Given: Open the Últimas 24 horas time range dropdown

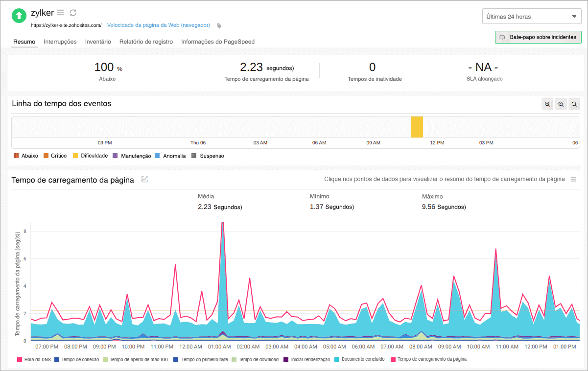Looking at the screenshot, I should coord(531,17).
